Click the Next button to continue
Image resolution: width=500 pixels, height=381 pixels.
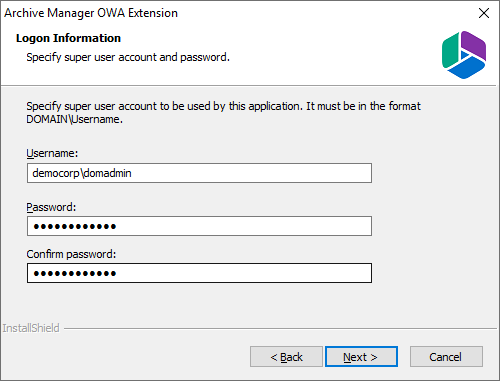click(361, 357)
